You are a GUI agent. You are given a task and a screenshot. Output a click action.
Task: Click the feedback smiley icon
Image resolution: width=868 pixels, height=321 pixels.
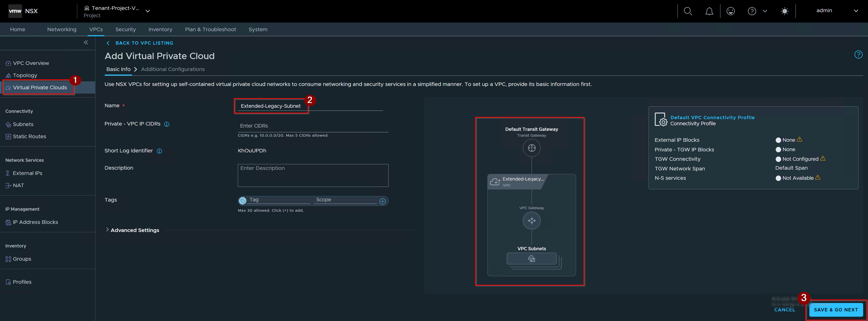point(730,11)
